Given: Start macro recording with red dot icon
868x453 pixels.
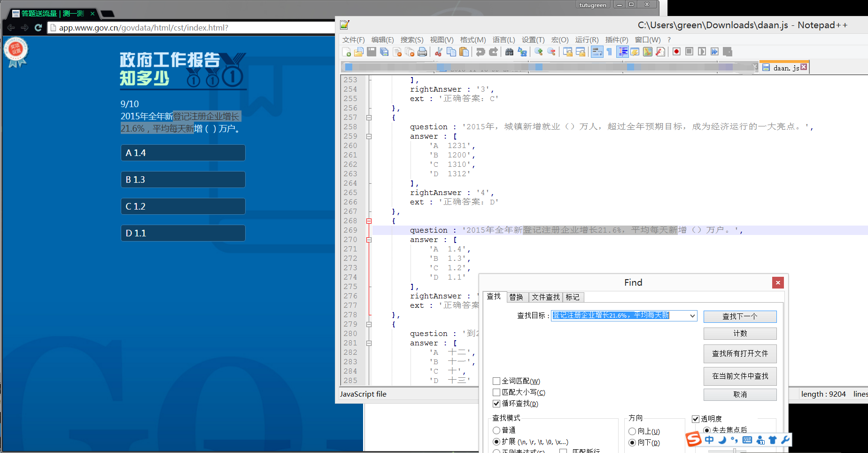Looking at the screenshot, I should (x=676, y=52).
